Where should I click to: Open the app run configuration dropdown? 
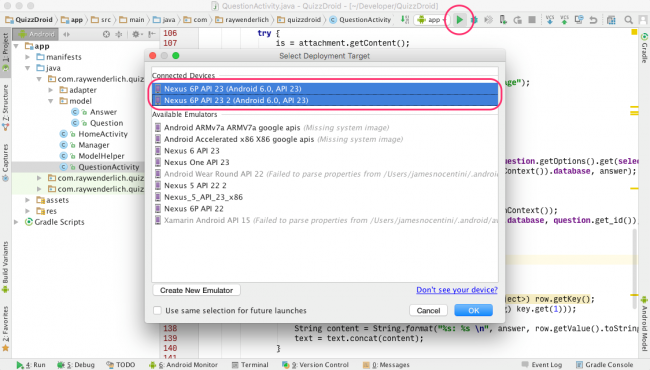click(x=431, y=19)
